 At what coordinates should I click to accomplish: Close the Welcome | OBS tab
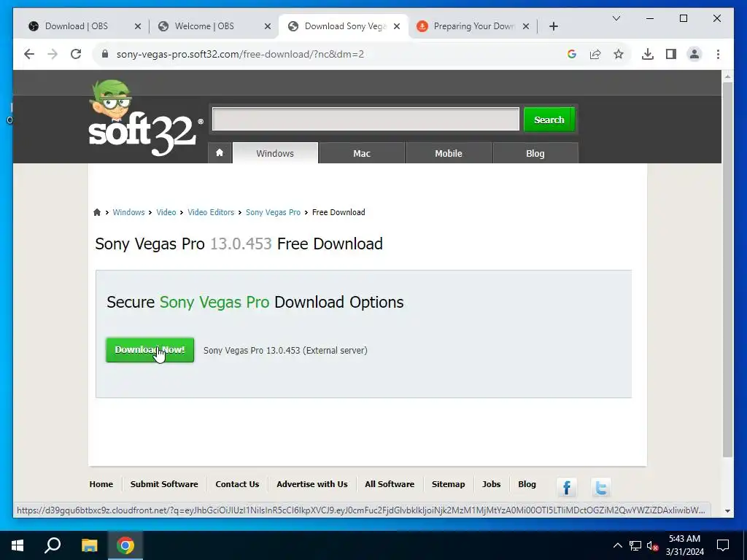coord(268,27)
